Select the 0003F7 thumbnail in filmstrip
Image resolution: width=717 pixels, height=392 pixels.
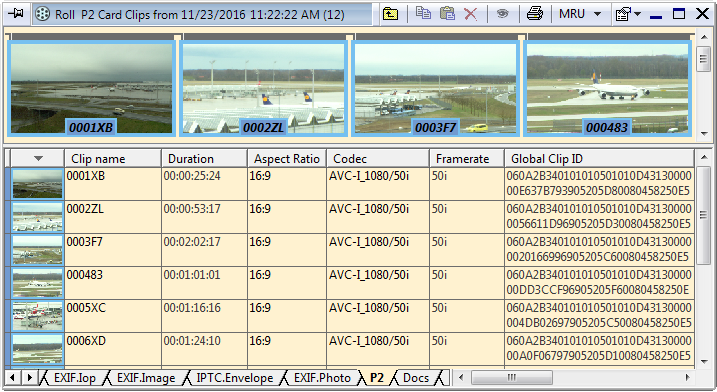click(435, 88)
